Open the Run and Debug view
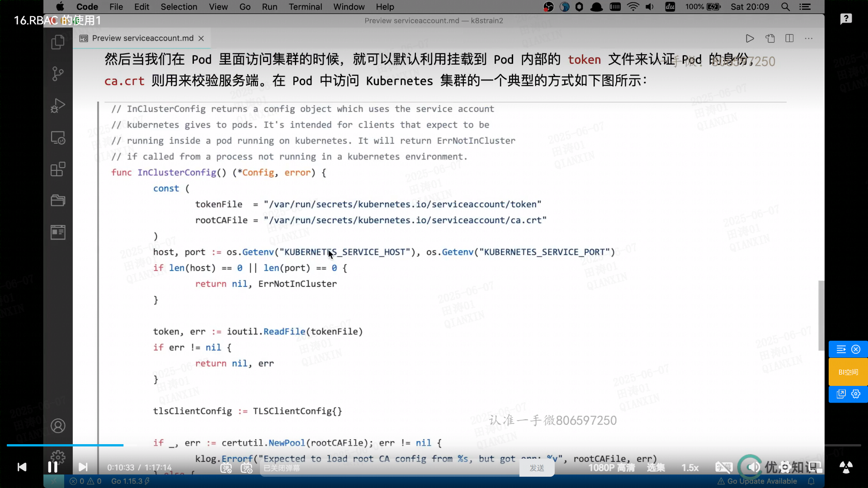The image size is (868, 488). click(x=58, y=105)
